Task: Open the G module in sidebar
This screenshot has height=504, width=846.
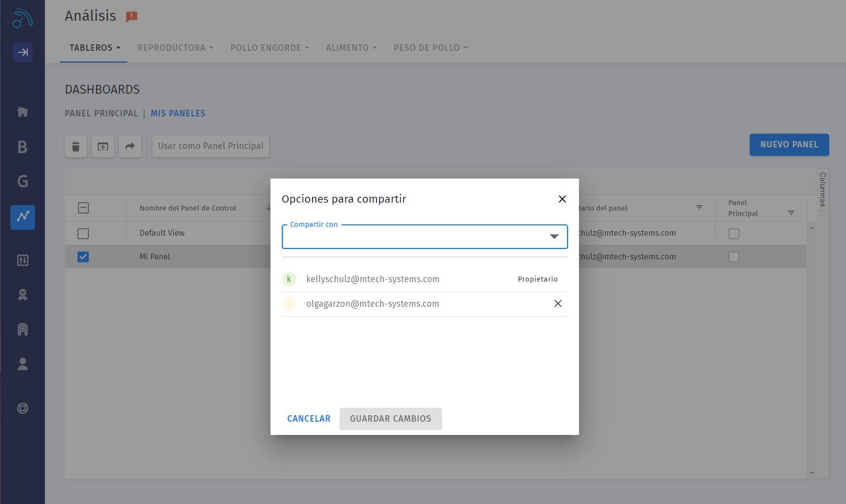Action: [23, 181]
